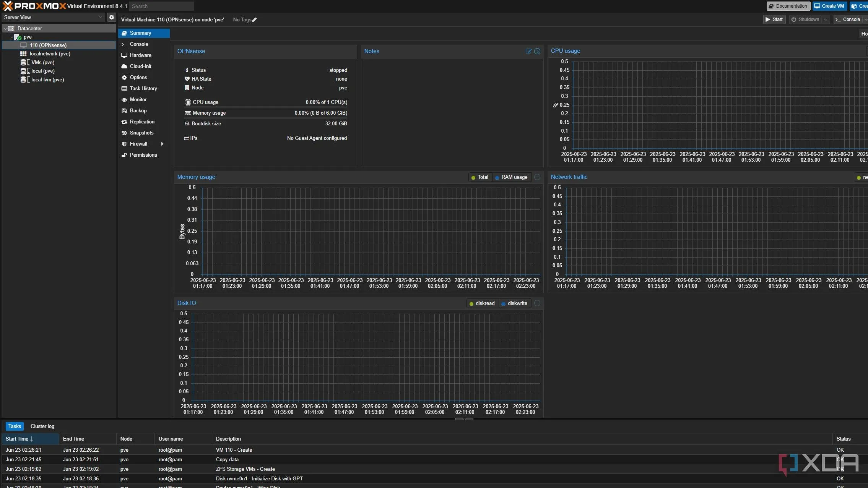Toggle the Total series in the Memory usage legend

click(x=480, y=177)
